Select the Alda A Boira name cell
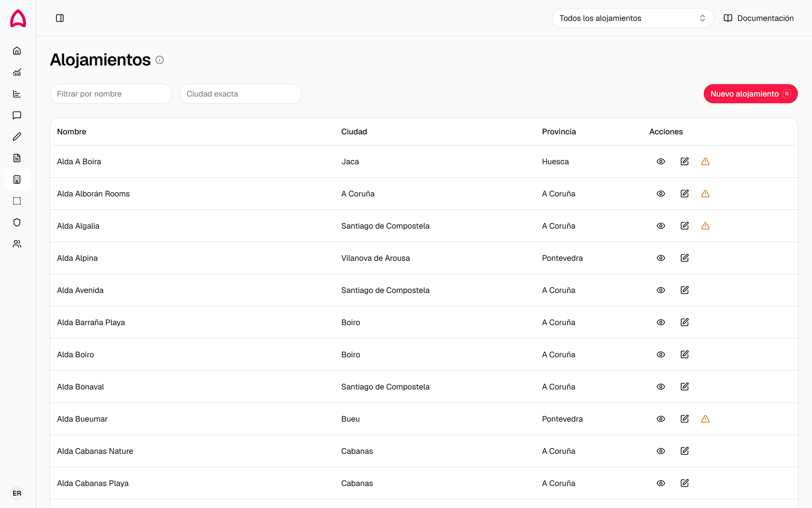Viewport: 812px width, 508px height. click(79, 162)
